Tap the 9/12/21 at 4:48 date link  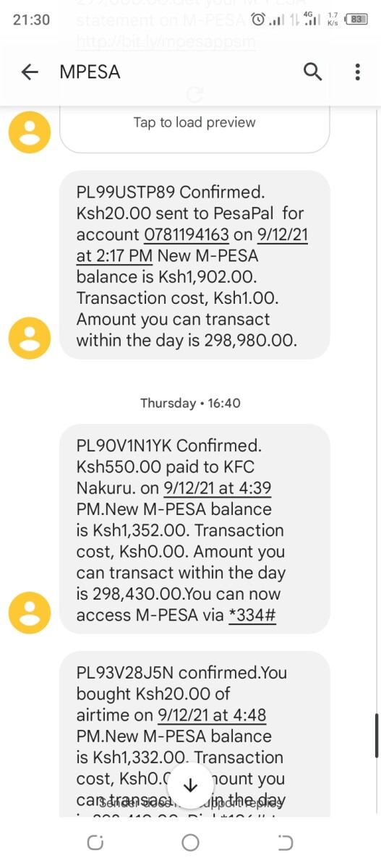213,715
